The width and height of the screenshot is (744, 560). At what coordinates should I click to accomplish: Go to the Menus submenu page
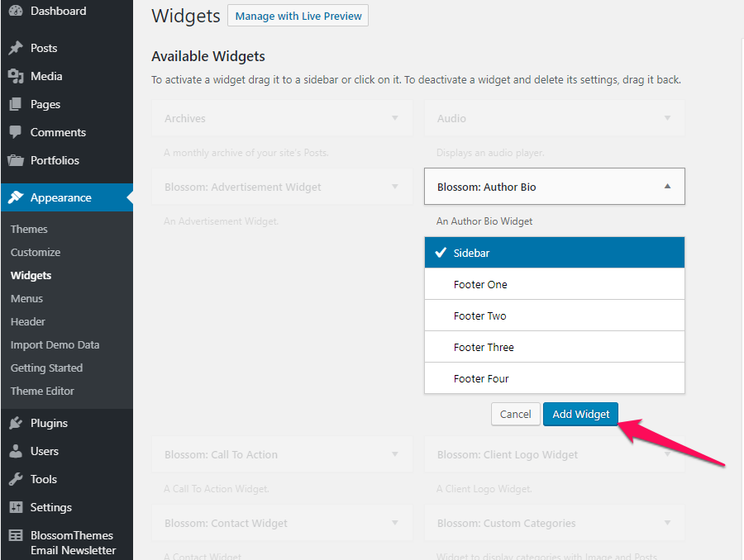pos(26,299)
